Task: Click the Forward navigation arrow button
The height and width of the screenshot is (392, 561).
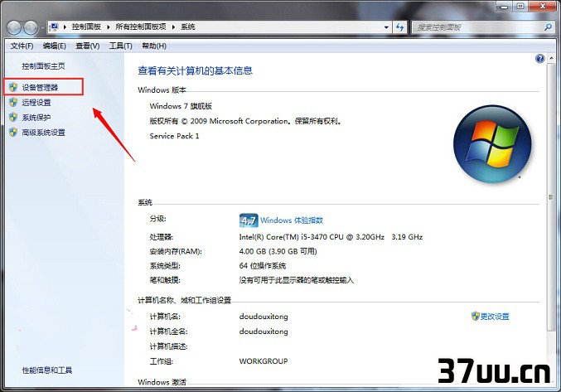Action: [31, 27]
